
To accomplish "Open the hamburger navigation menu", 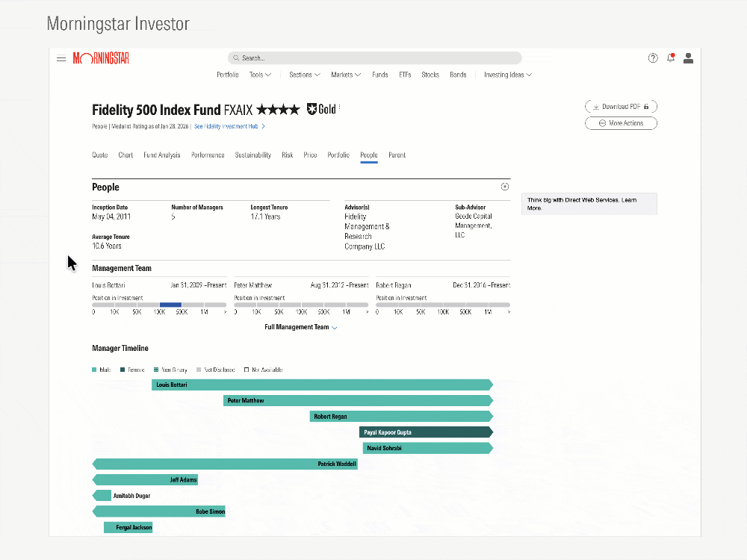I will click(61, 59).
